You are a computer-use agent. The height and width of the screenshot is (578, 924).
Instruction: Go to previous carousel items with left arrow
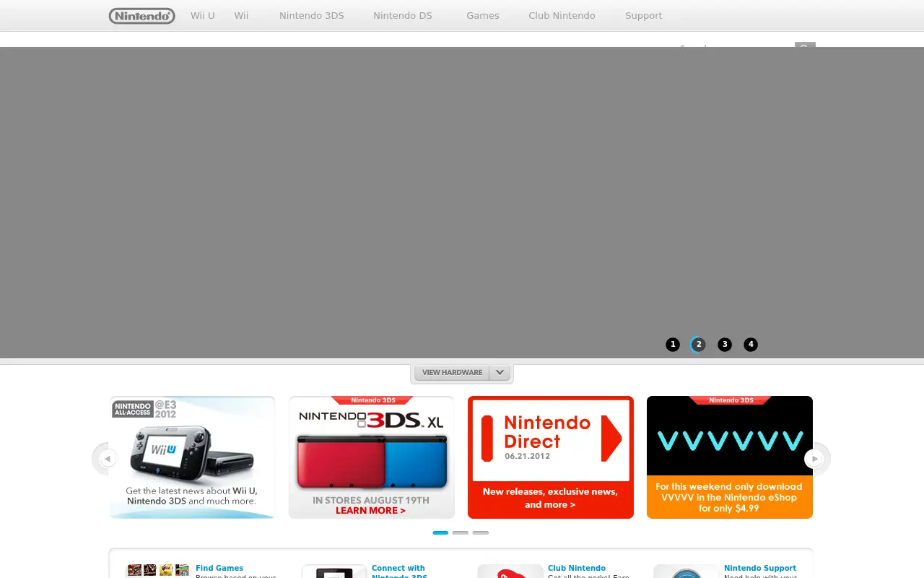[108, 459]
